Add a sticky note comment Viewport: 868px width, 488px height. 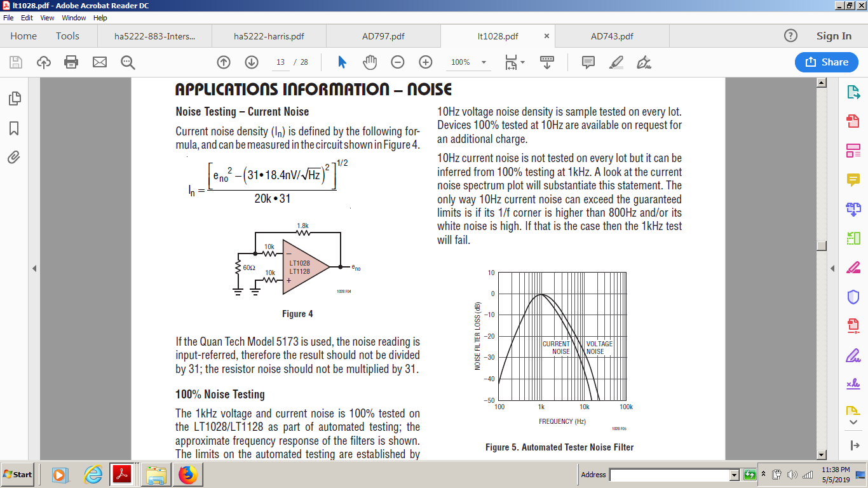click(x=588, y=62)
